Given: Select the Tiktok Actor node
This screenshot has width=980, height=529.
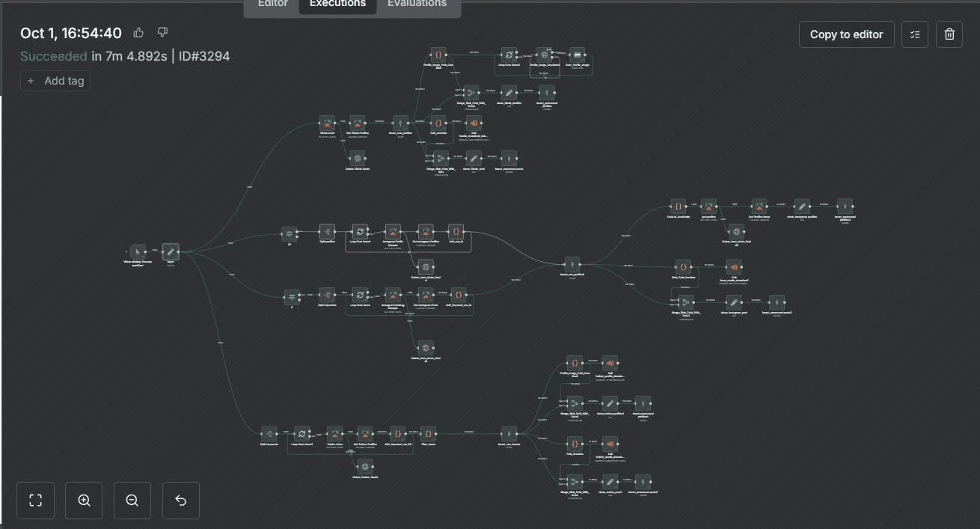Looking at the screenshot, I should (327, 123).
